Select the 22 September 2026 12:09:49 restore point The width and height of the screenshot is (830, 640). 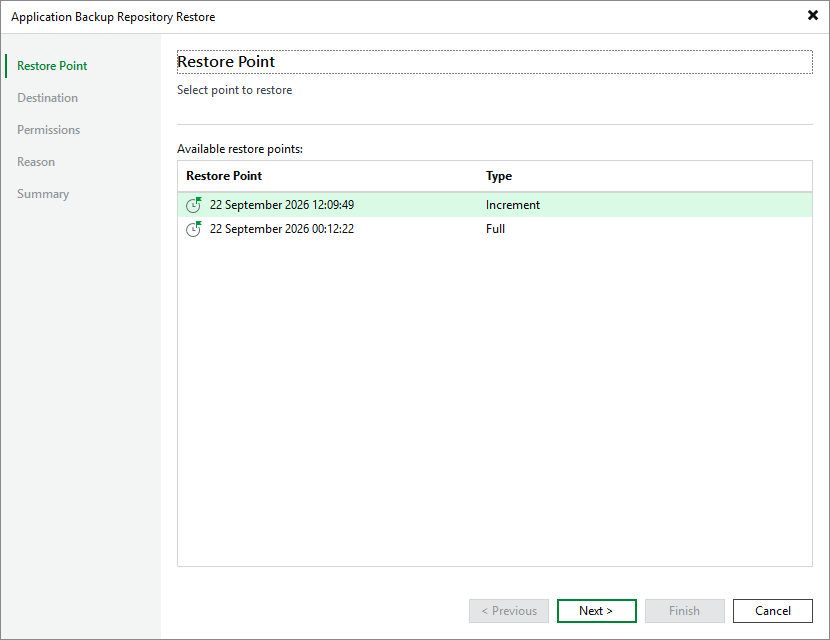(x=495, y=205)
